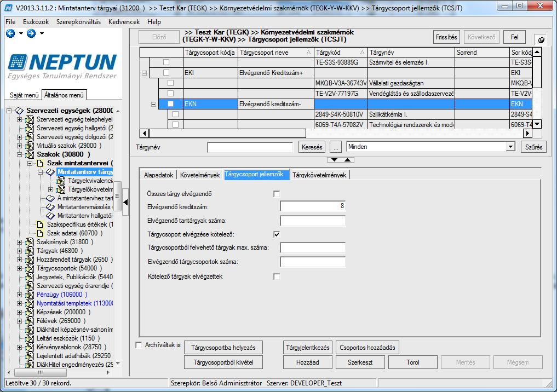
Task: Click the Mintatantervmásolás node icon
Action: (50, 207)
